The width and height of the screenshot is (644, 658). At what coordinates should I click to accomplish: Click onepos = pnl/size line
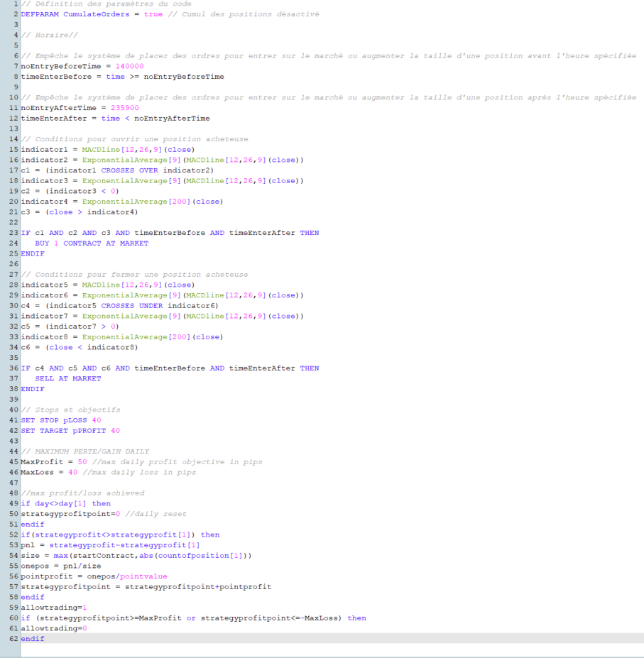61,566
